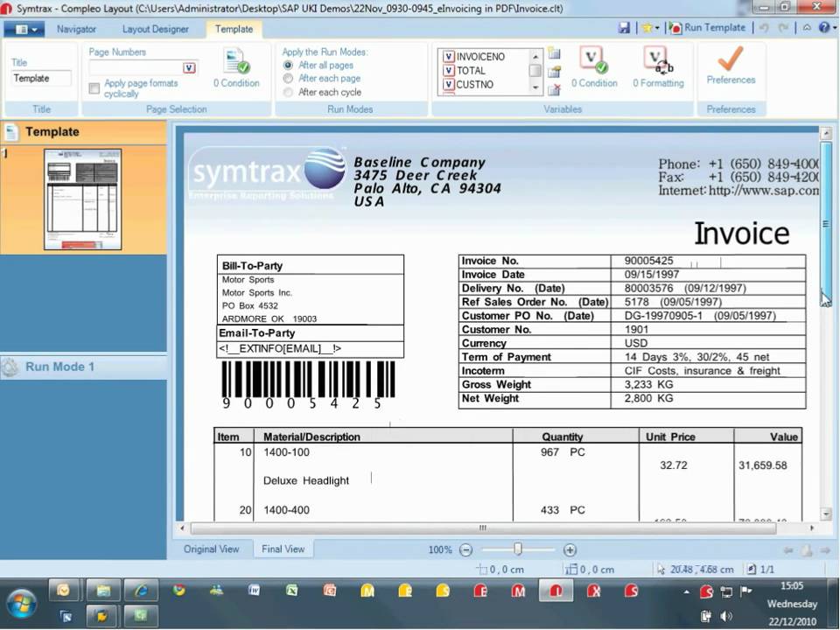Click the 1/1 page indicator

[760, 570]
